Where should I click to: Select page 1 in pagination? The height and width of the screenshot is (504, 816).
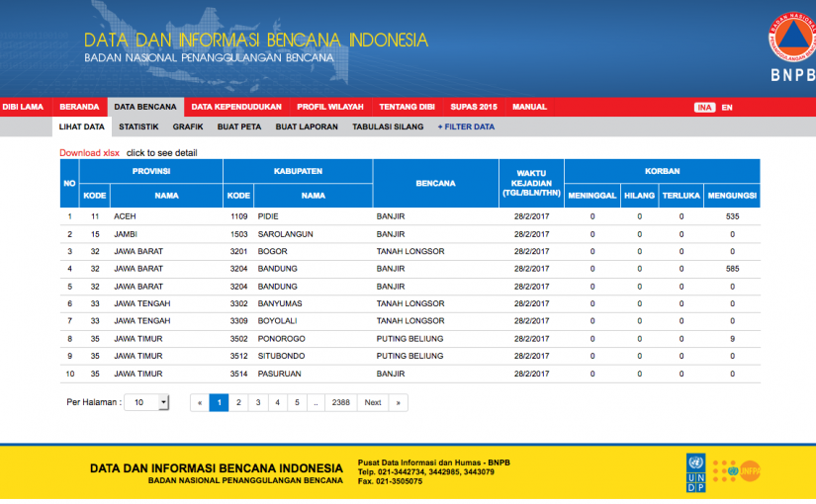220,402
